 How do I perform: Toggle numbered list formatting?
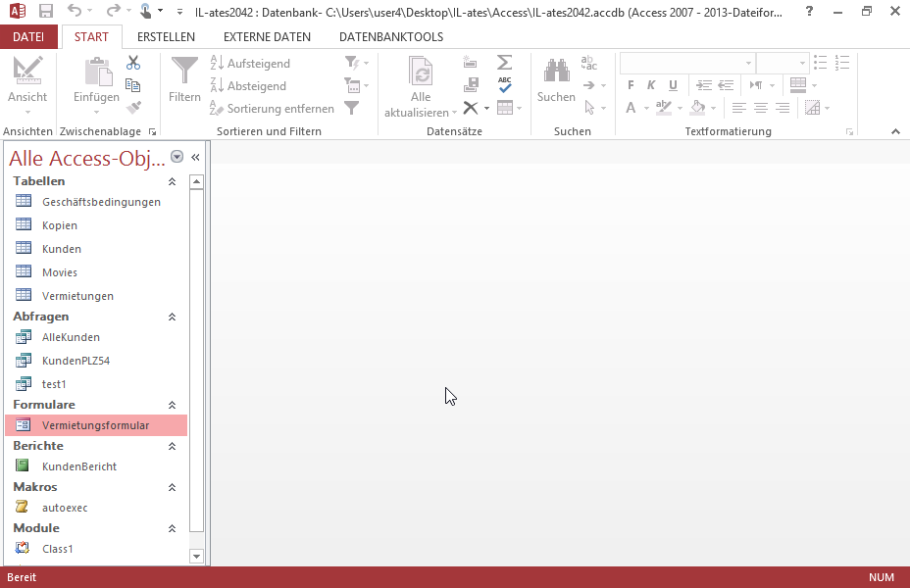(842, 63)
